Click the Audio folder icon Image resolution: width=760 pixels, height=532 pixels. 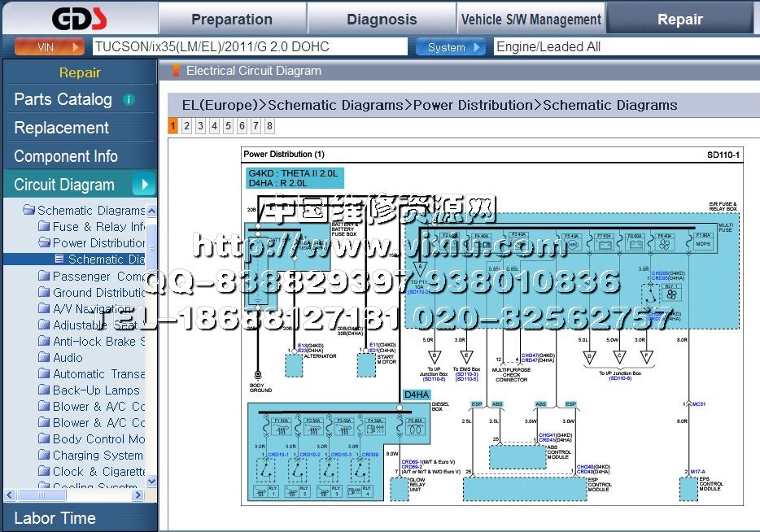44,357
